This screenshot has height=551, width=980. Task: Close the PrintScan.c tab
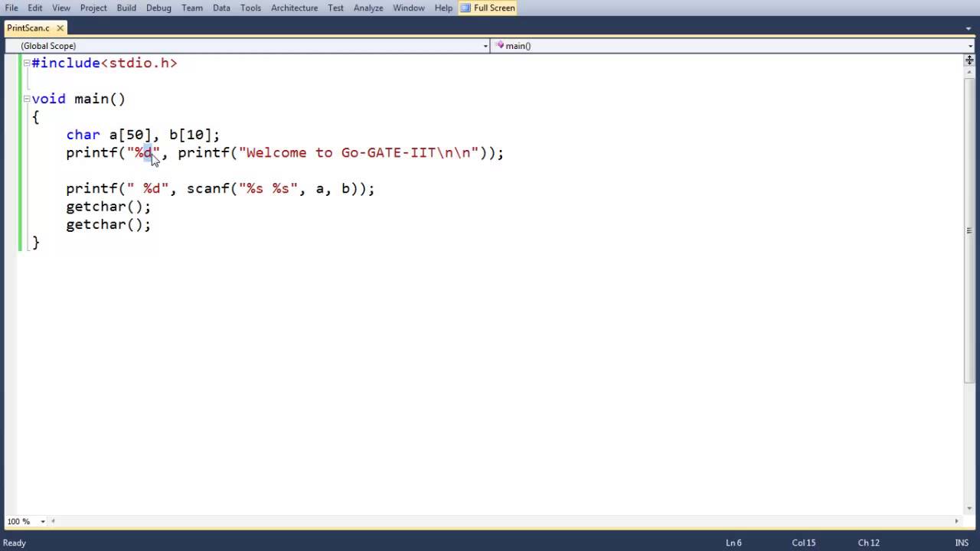(x=60, y=28)
